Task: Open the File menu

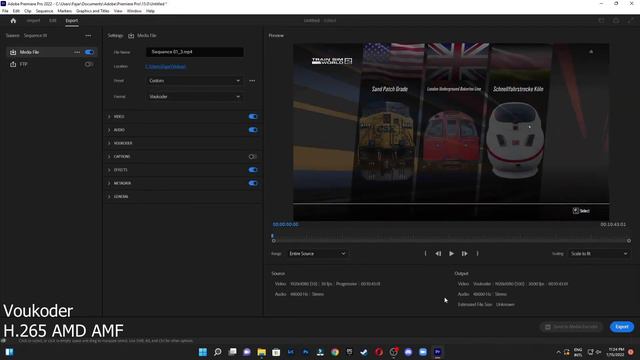Action: pyautogui.click(x=5, y=11)
